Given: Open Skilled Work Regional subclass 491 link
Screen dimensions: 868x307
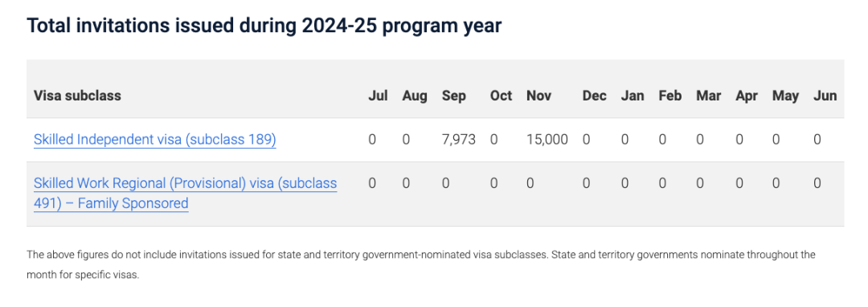Looking at the screenshot, I should (185, 193).
